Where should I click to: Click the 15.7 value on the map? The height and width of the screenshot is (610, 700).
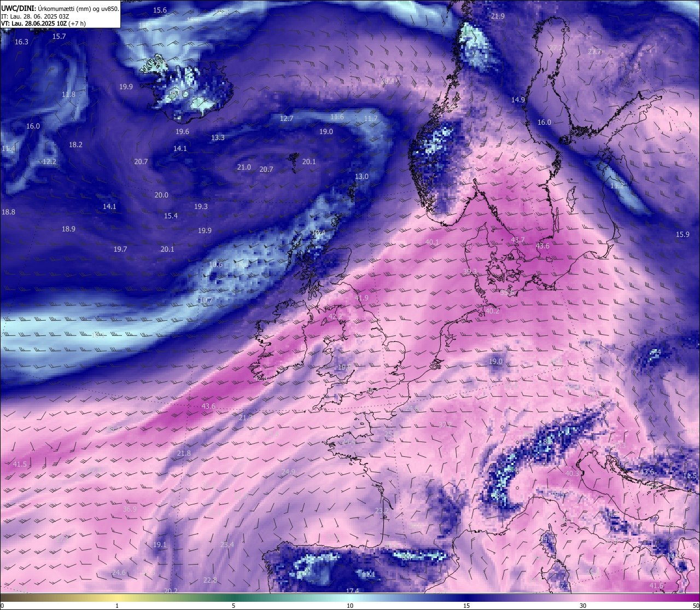coord(59,36)
